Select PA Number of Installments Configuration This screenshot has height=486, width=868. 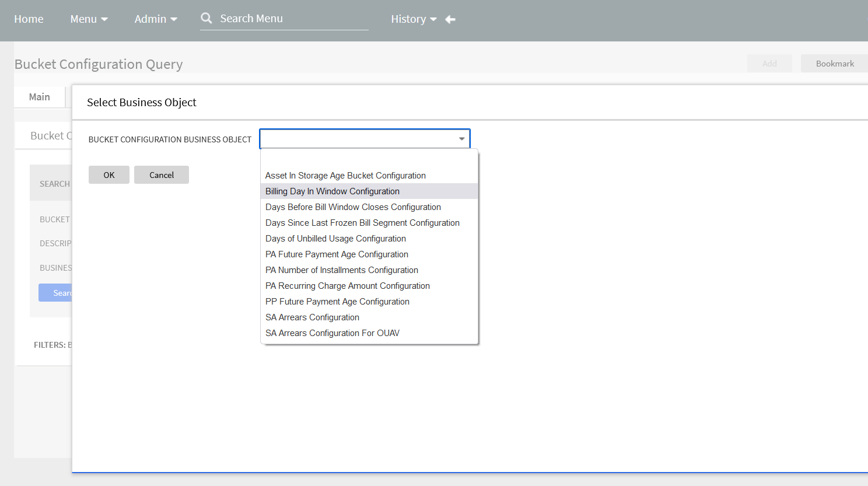[342, 270]
